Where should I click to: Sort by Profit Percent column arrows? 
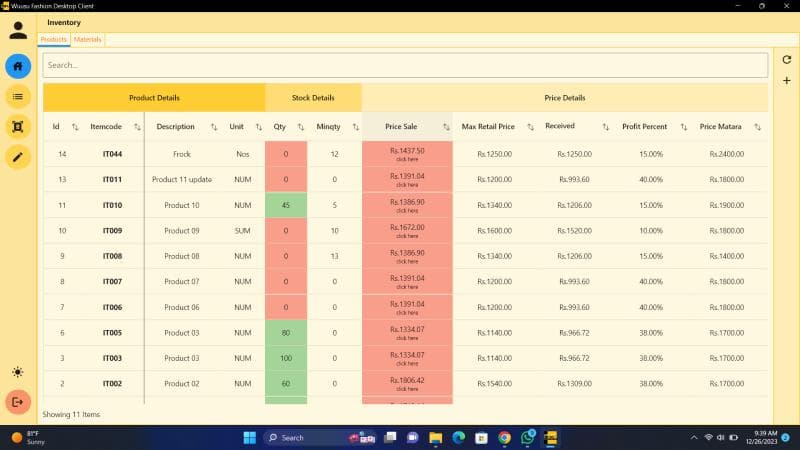[683, 127]
